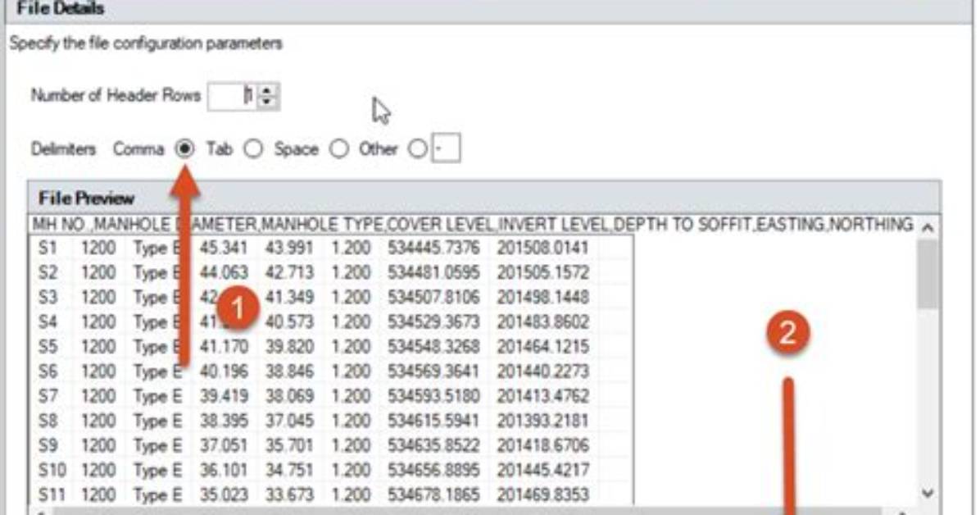The image size is (980, 515).
Task: Select the Other delimiter radio button
Action: [x=418, y=149]
